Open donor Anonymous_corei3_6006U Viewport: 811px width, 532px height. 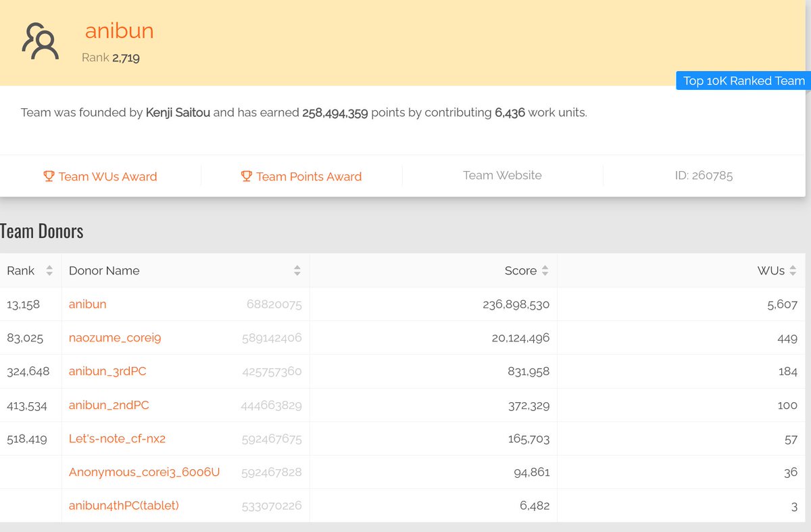coord(144,472)
